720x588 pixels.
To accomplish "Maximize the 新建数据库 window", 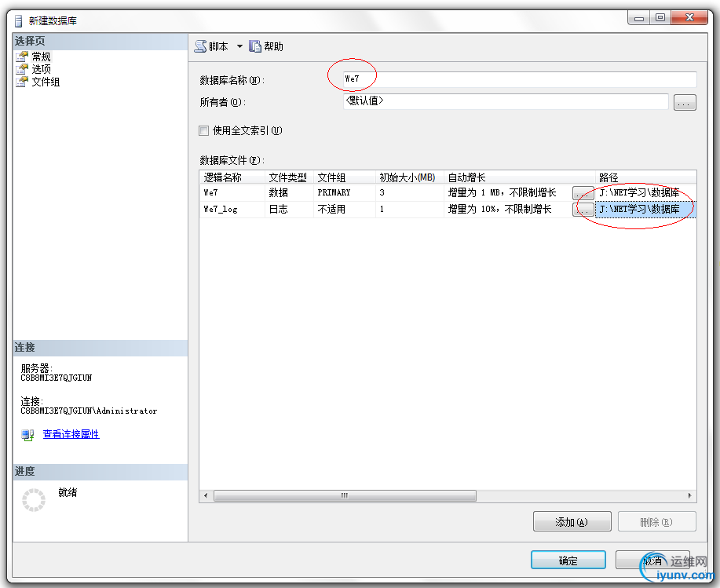I will [660, 18].
